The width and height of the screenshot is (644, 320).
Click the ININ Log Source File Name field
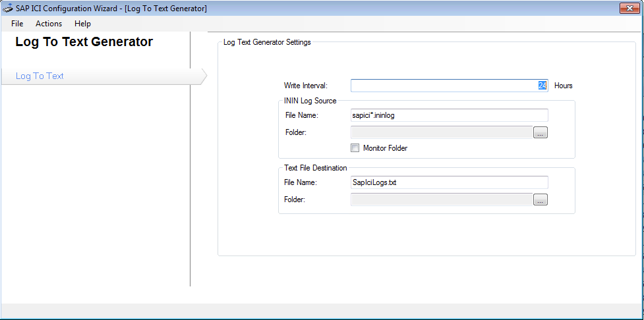tap(448, 115)
